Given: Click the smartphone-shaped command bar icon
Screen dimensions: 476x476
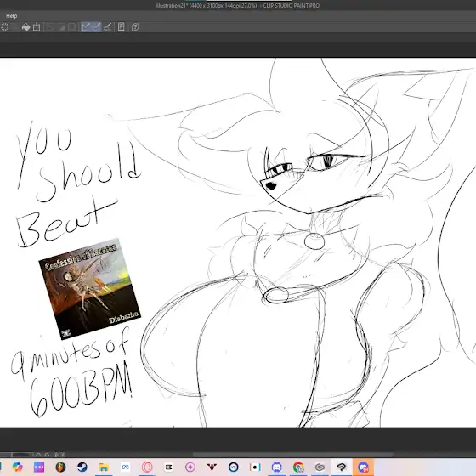Looking at the screenshot, I should [x=121, y=27].
